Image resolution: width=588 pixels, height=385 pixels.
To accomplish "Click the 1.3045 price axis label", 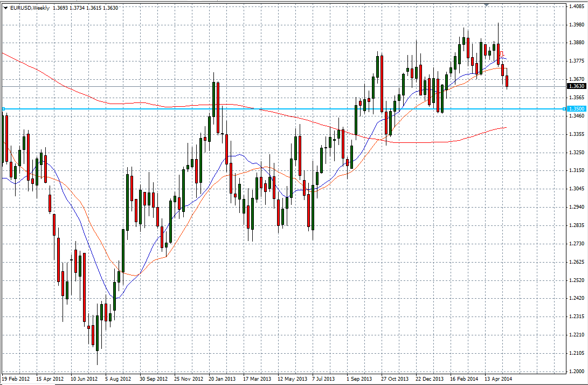I will [x=577, y=189].
